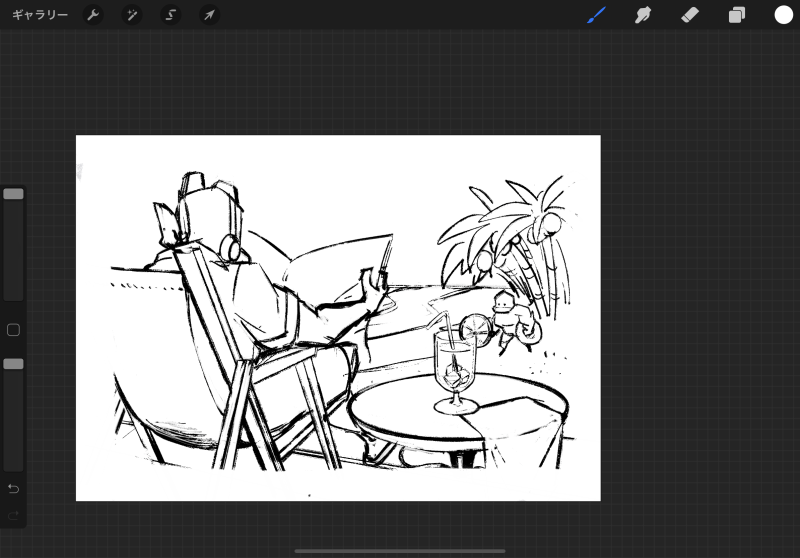Activate the Transform arrow tool

tap(209, 15)
